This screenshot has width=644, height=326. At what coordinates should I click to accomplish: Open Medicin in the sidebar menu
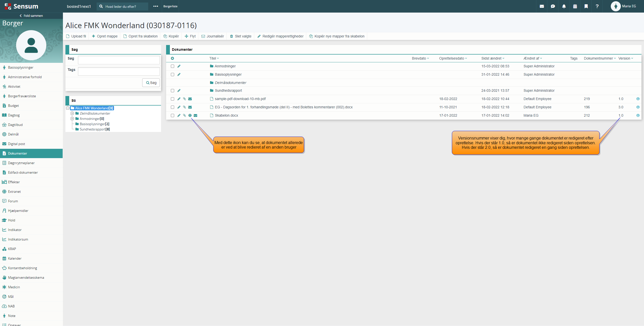14,287
